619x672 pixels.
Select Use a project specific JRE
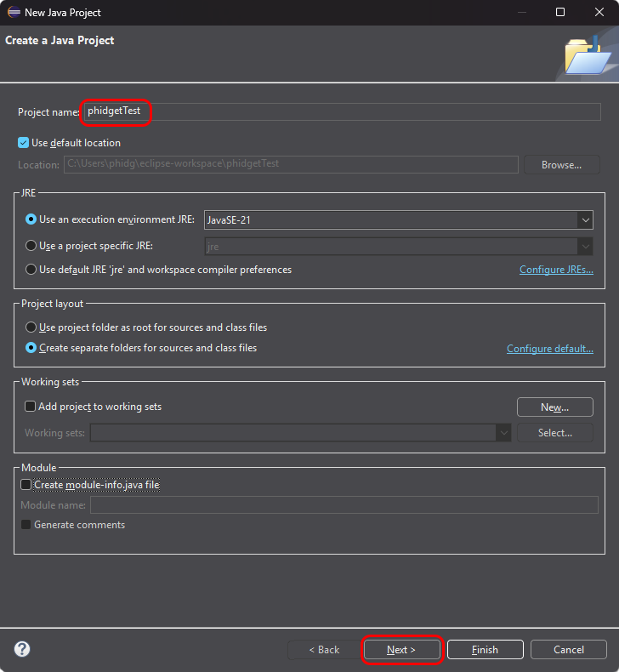[x=31, y=246]
